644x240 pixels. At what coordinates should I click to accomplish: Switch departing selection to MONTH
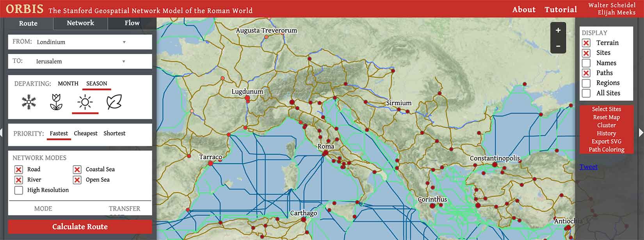click(68, 83)
